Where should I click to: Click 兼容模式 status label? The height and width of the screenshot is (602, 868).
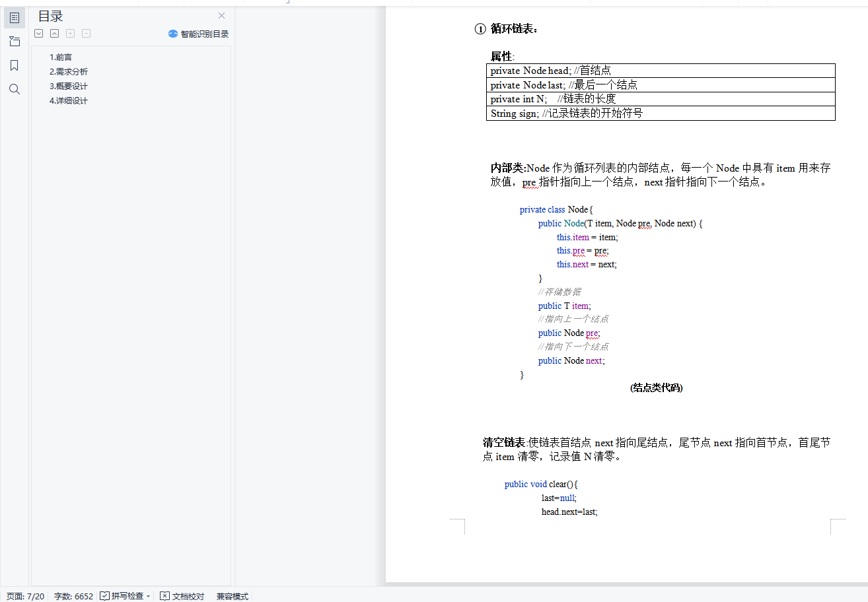tap(233, 596)
